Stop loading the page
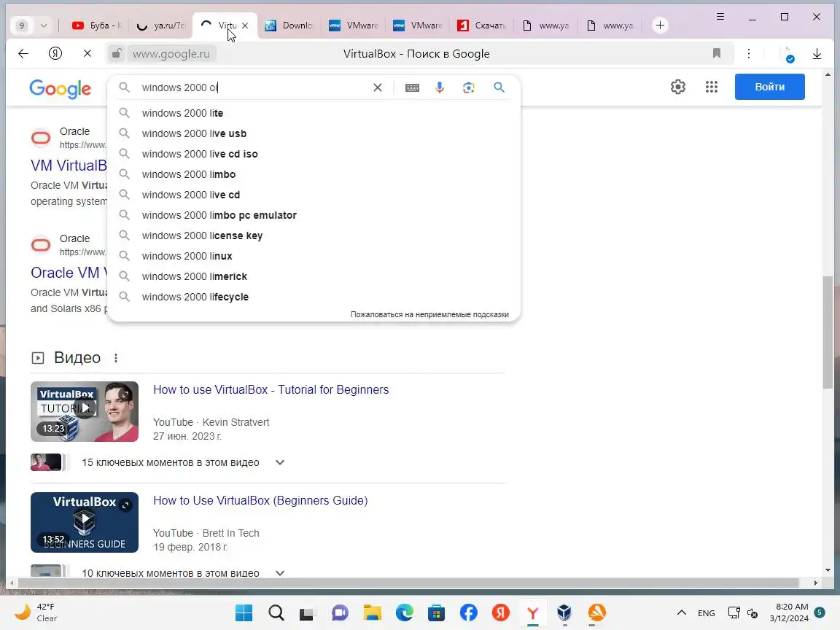This screenshot has width=840, height=630. point(87,53)
